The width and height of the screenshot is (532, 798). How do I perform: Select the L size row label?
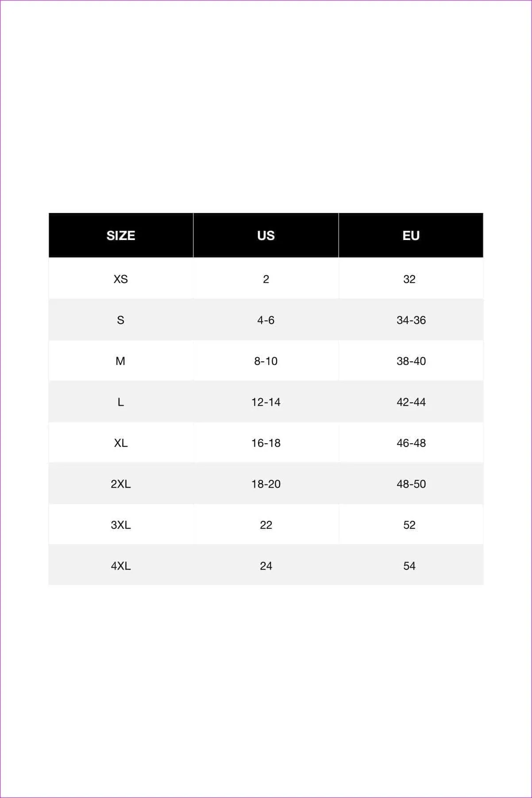tap(121, 402)
